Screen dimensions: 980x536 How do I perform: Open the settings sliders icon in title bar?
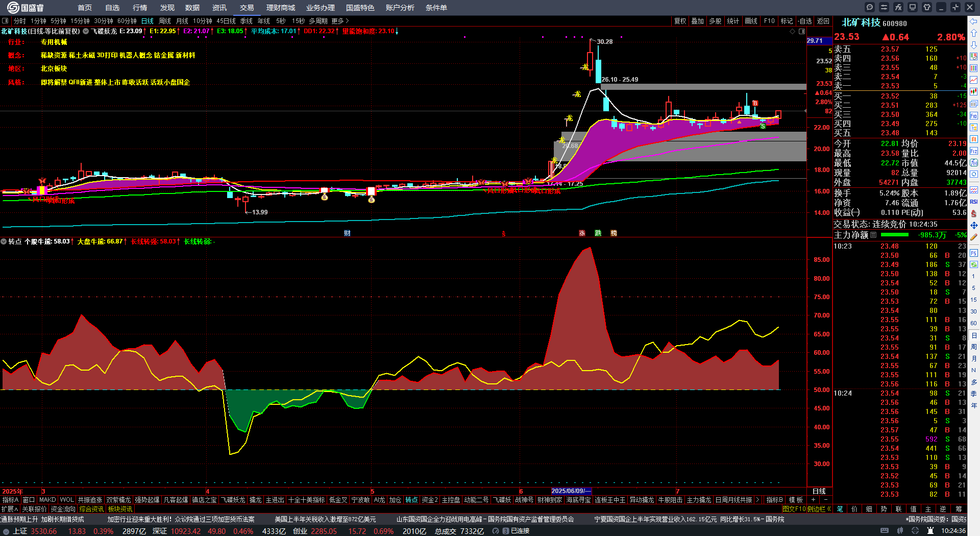(884, 7)
